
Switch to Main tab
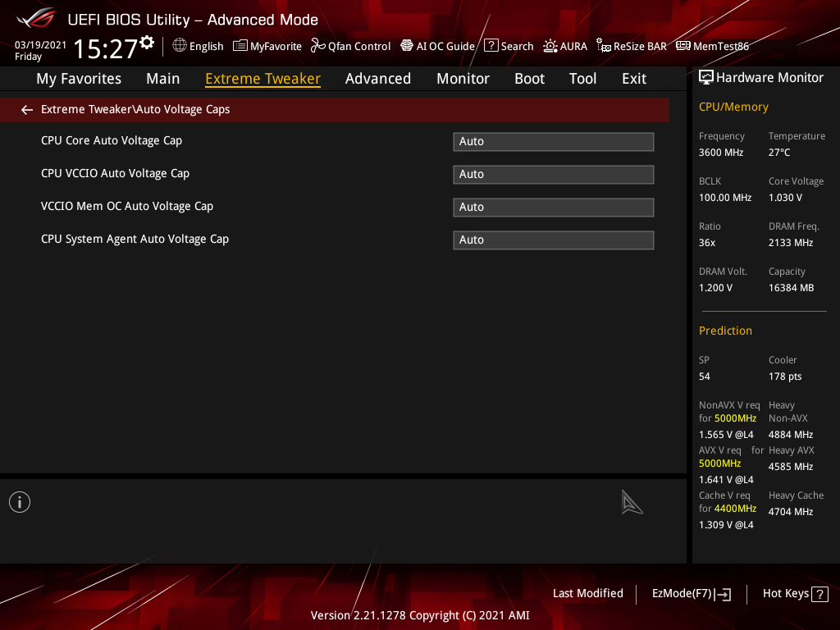tap(163, 79)
